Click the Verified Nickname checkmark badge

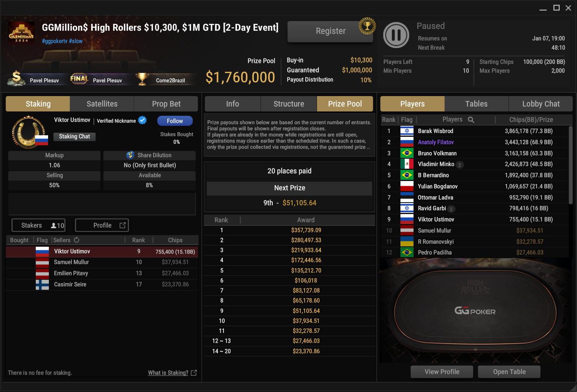click(x=142, y=120)
